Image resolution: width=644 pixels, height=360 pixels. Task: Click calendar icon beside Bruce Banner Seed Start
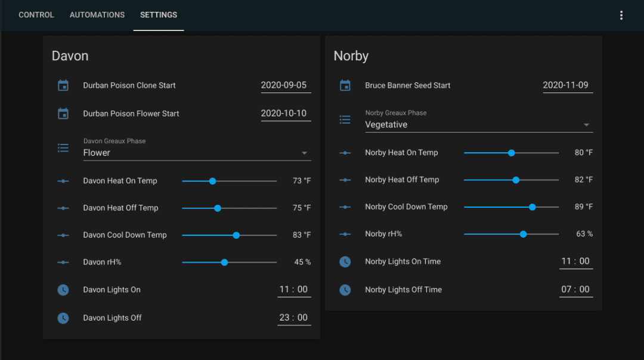point(345,85)
